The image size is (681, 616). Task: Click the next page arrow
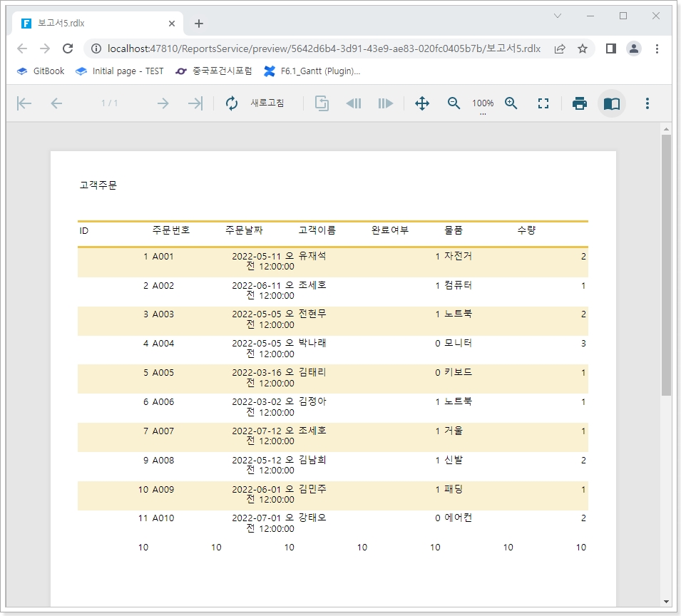pos(163,103)
